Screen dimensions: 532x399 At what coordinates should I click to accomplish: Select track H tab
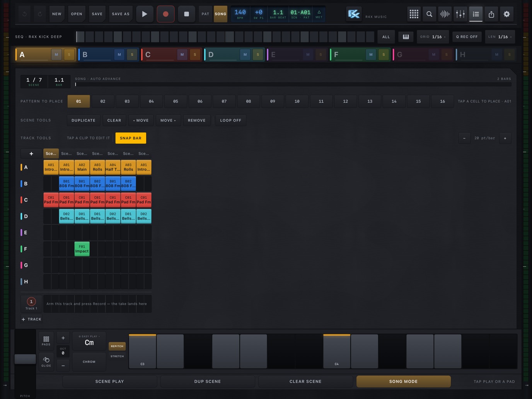click(x=485, y=55)
